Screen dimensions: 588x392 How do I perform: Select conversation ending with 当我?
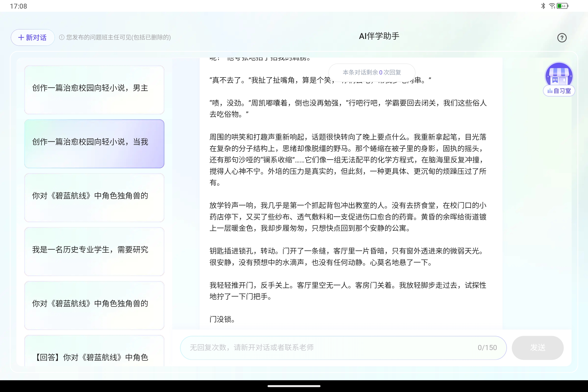tap(94, 144)
